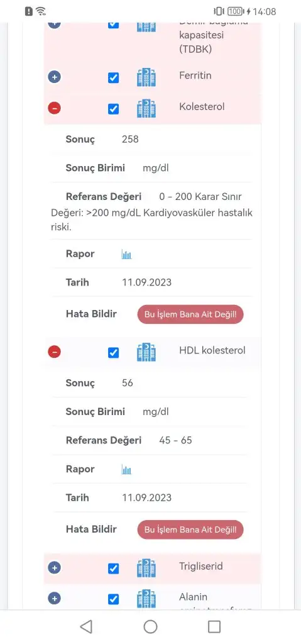
Task: Tap the Android back navigation triangle
Action: pos(86,627)
